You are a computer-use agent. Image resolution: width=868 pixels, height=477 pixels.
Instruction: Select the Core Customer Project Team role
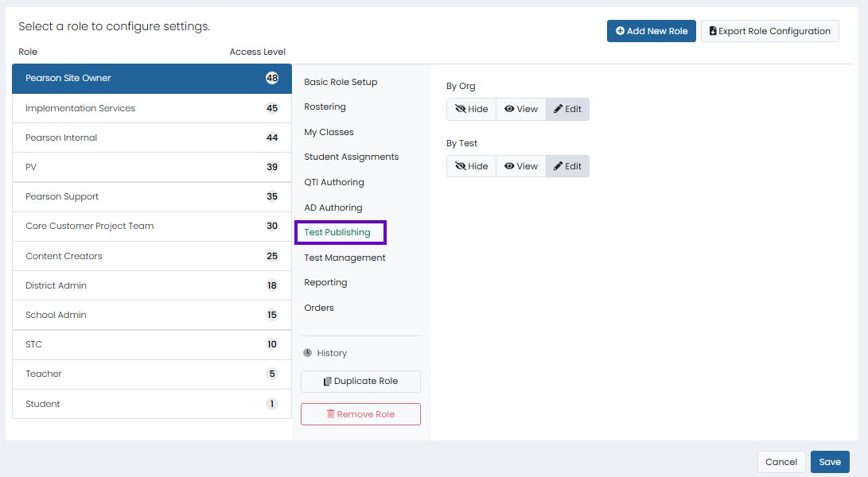coord(152,226)
